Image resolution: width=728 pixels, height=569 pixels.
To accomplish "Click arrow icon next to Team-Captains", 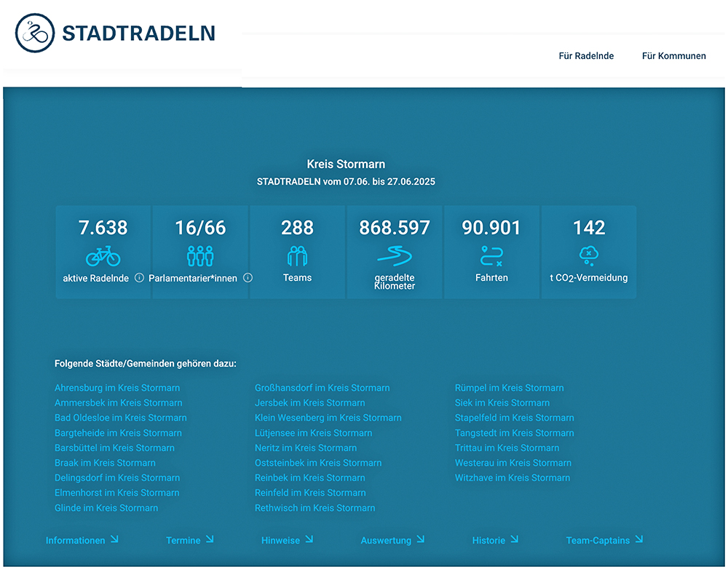I will (x=639, y=539).
